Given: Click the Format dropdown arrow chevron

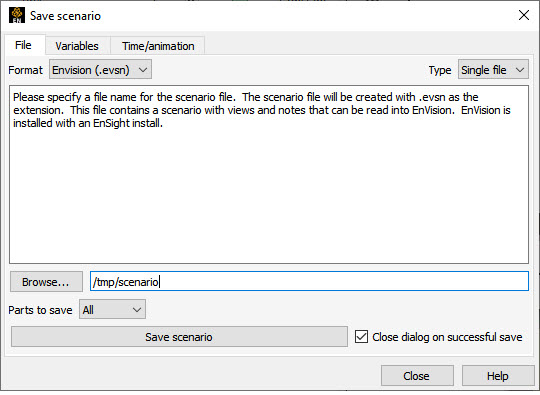Looking at the screenshot, I should (x=143, y=70).
